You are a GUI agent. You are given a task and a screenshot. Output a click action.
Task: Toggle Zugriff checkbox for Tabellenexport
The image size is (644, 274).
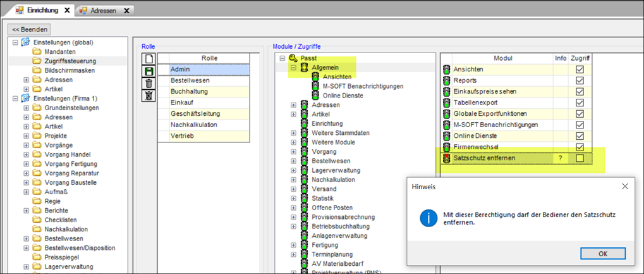(x=580, y=103)
